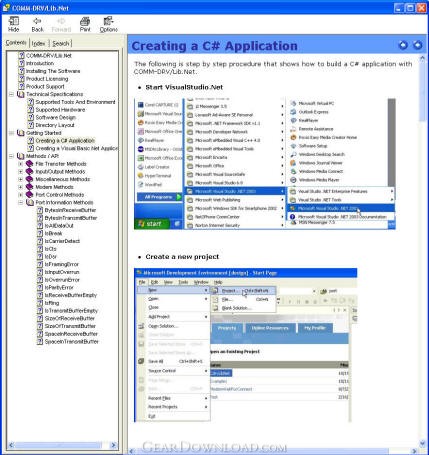The image size is (429, 455).
Task: Select IsFramingError in the tree
Action: pos(62,264)
